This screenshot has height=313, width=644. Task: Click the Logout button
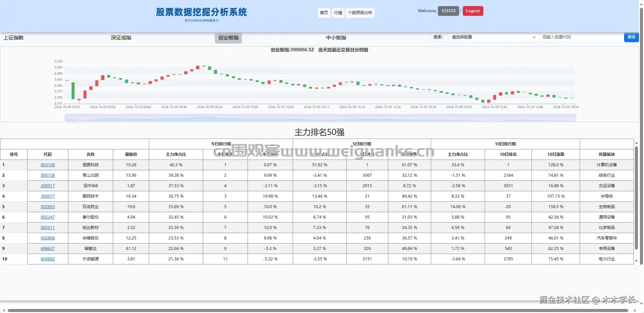[x=473, y=11]
